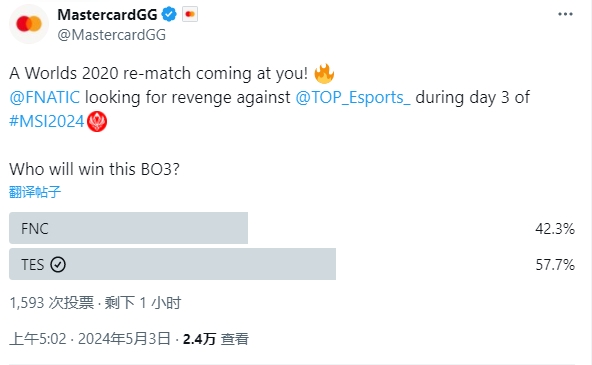
Task: Click the MastercardGG profile avatar
Action: pos(29,24)
